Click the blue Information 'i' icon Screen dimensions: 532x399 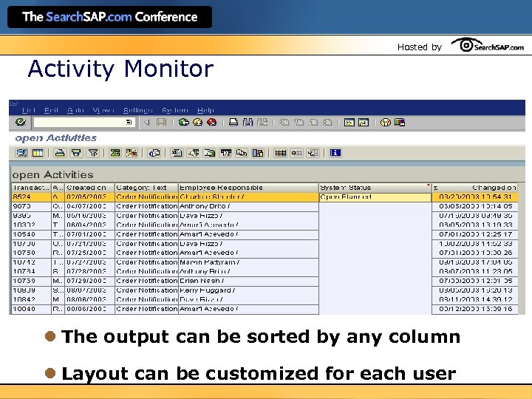(x=335, y=153)
